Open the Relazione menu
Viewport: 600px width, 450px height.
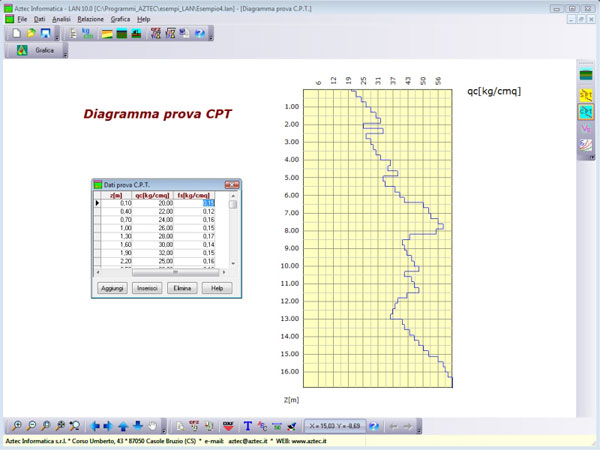[x=90, y=19]
